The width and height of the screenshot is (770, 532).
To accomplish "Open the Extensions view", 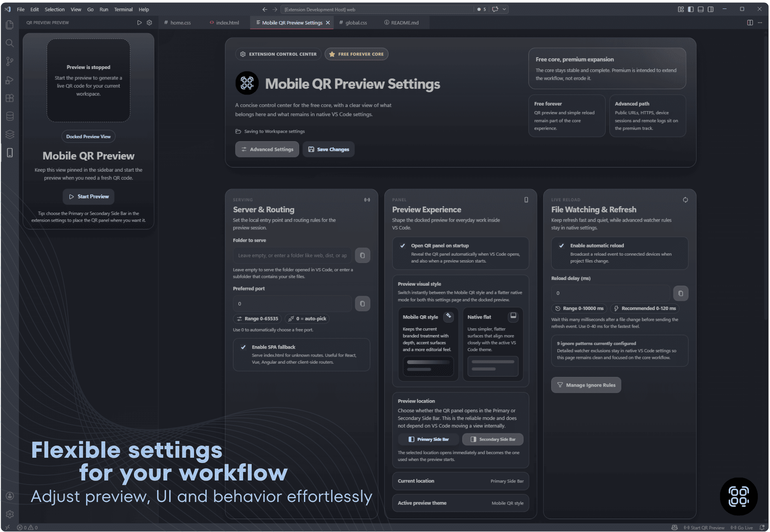I will point(9,98).
